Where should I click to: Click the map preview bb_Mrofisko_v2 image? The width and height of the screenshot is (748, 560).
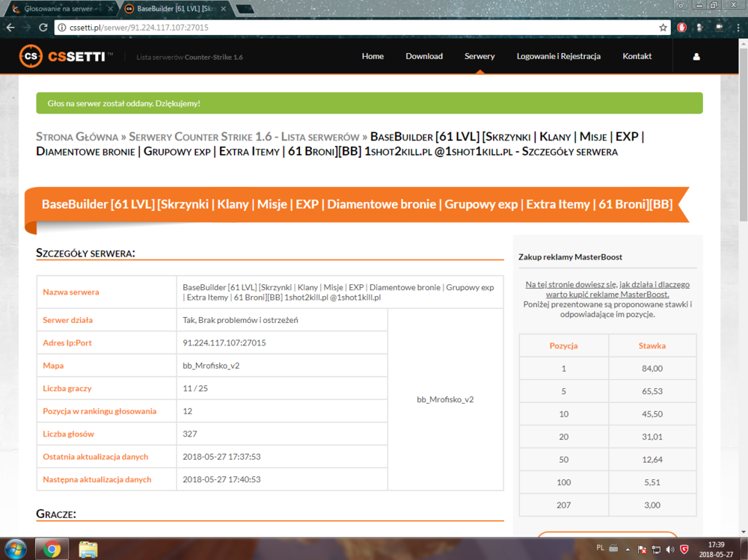[x=445, y=399]
